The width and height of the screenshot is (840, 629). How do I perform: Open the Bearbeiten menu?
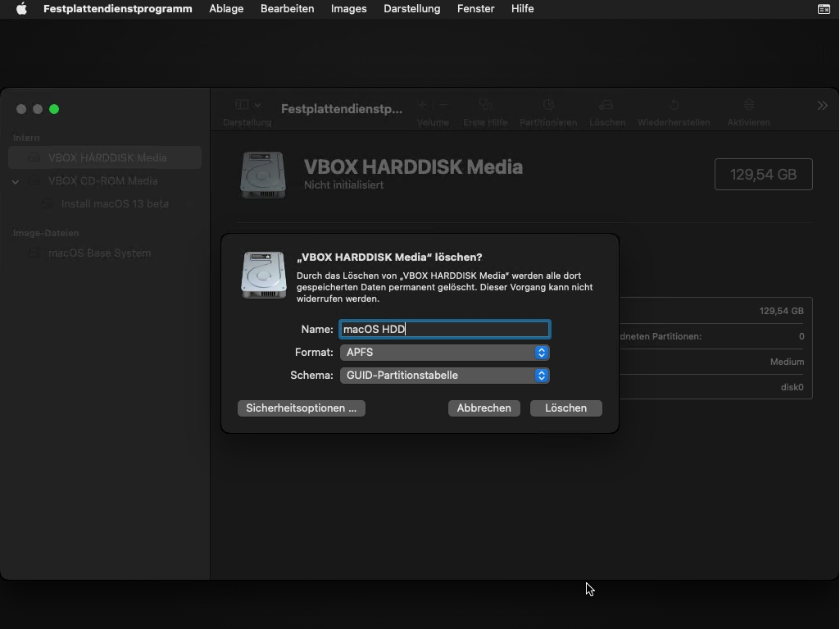tap(287, 8)
